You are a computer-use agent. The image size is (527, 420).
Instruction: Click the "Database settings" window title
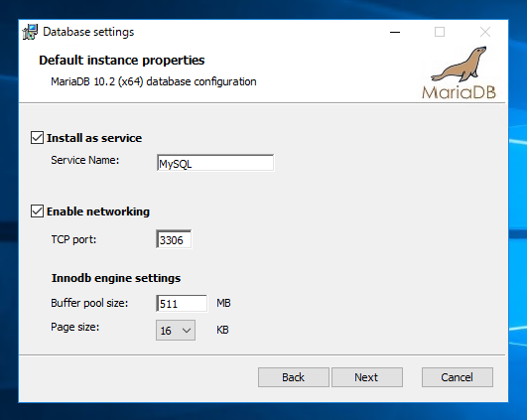(88, 32)
